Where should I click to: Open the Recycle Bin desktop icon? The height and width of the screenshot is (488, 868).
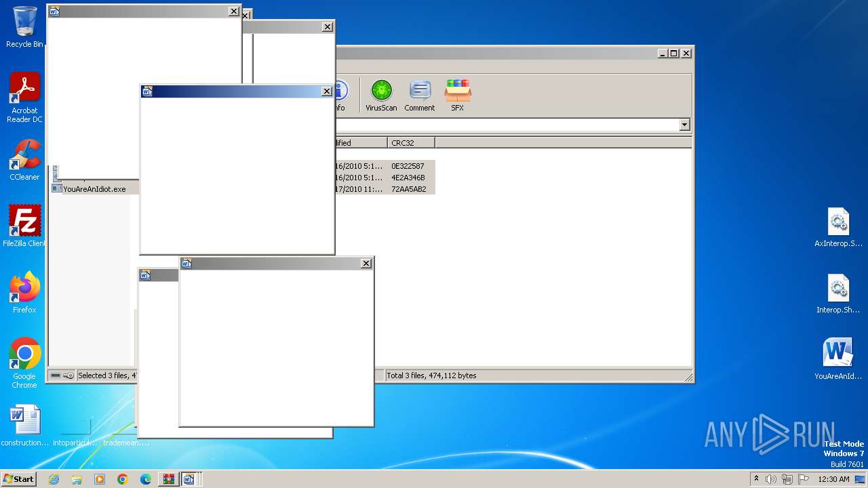[24, 27]
